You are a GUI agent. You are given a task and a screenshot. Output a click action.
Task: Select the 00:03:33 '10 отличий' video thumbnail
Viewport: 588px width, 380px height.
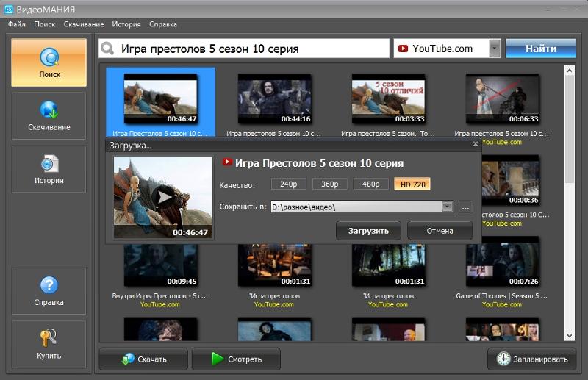point(389,98)
